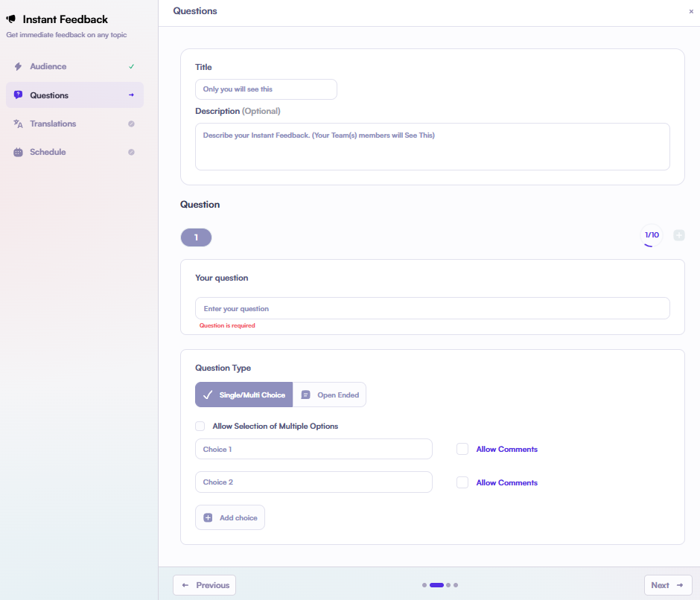
Task: Select Single/Multi Choice question type
Action: (244, 395)
